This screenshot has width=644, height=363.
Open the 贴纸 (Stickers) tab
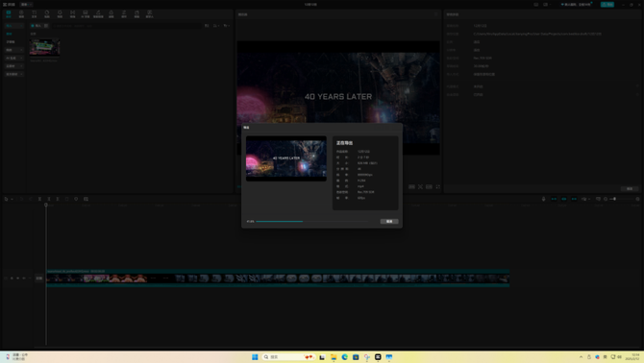47,14
